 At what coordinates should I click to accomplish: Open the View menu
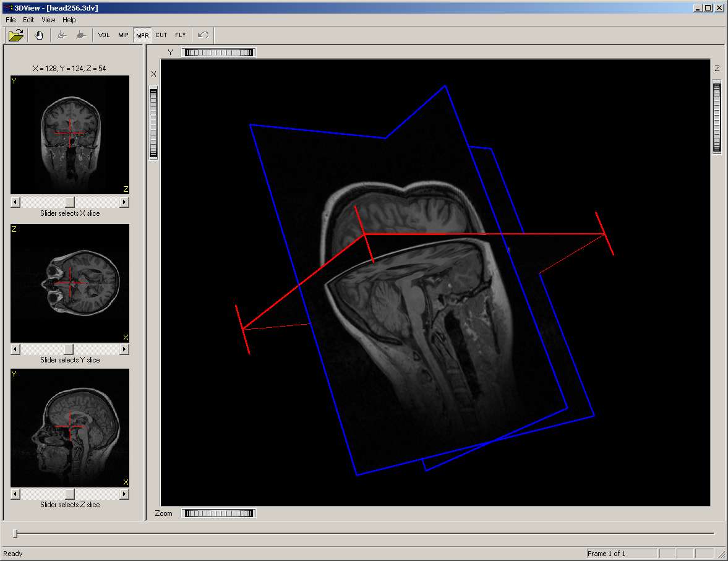(48, 20)
